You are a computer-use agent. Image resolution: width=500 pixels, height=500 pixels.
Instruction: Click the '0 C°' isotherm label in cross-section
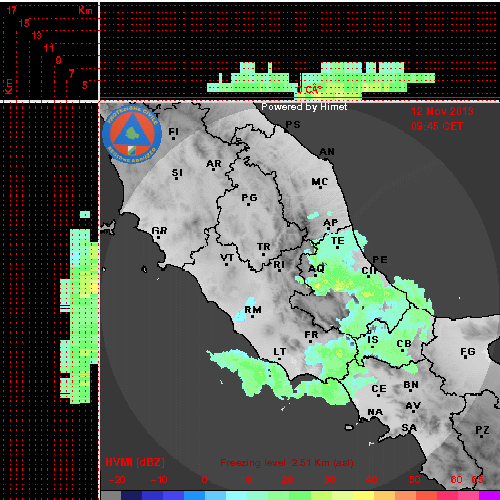309,89
